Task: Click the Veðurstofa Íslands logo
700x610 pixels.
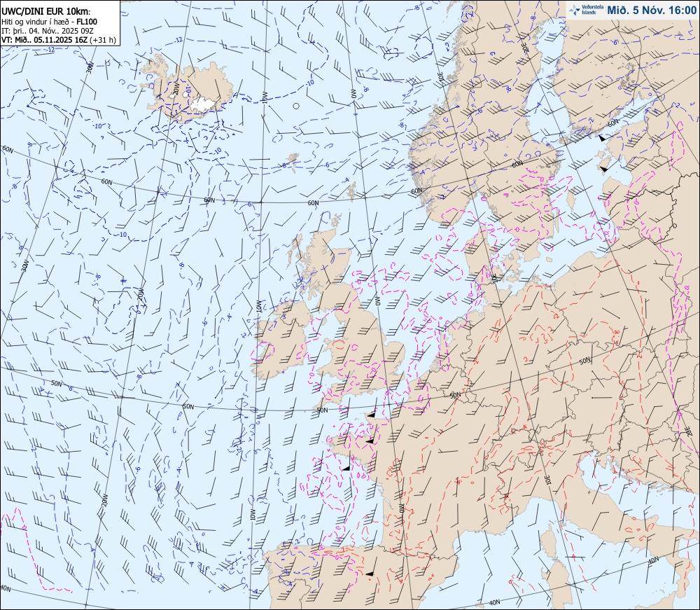Action: 586,10
